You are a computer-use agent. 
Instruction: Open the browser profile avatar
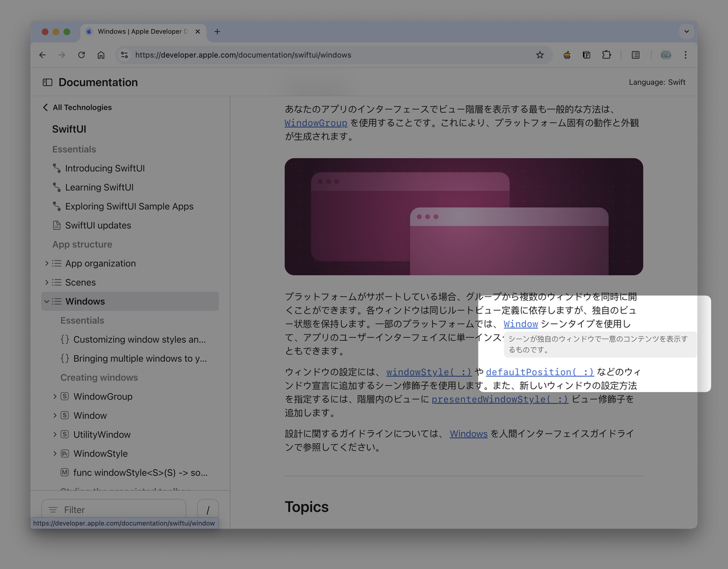pyautogui.click(x=665, y=55)
